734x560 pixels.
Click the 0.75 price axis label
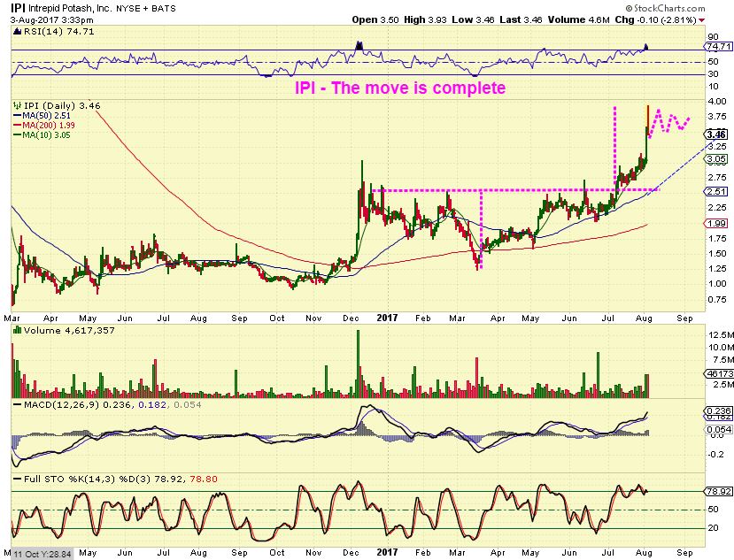point(717,300)
